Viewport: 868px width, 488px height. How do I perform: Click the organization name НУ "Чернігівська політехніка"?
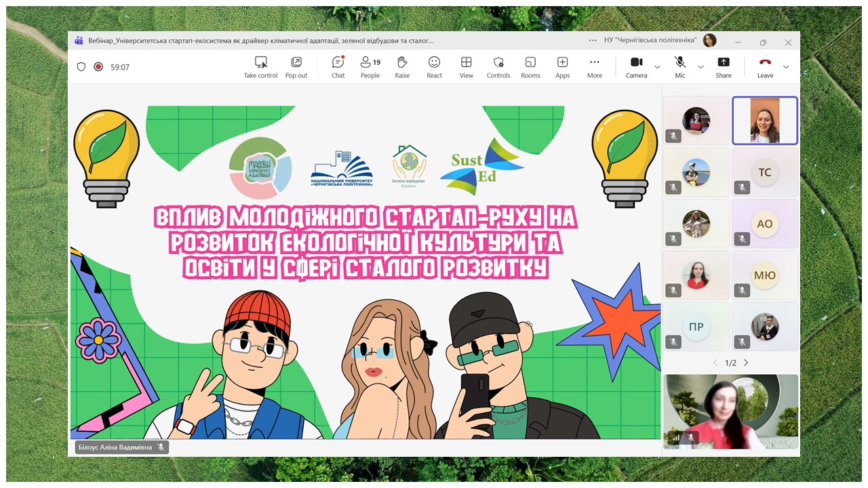650,41
